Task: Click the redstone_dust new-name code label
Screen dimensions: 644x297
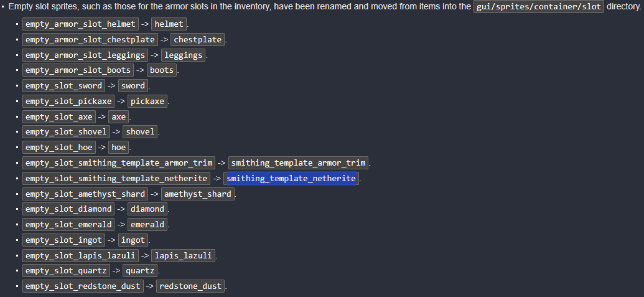Action: point(190,286)
